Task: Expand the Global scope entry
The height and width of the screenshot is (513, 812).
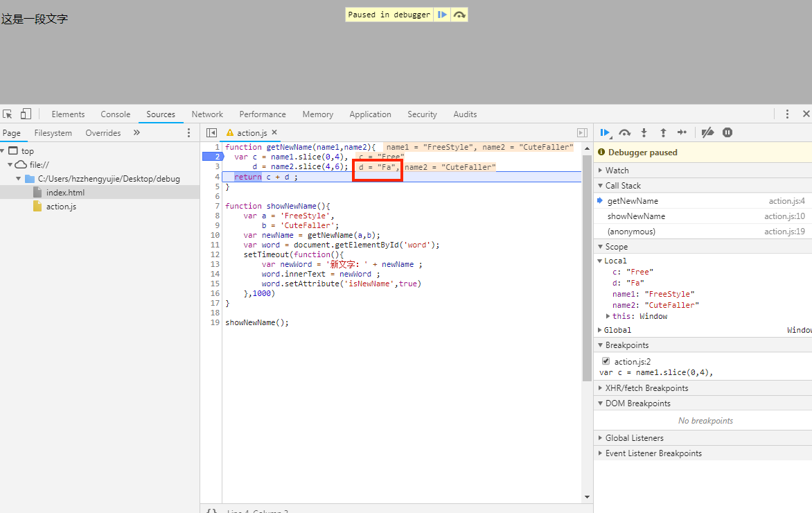Action: 617,330
